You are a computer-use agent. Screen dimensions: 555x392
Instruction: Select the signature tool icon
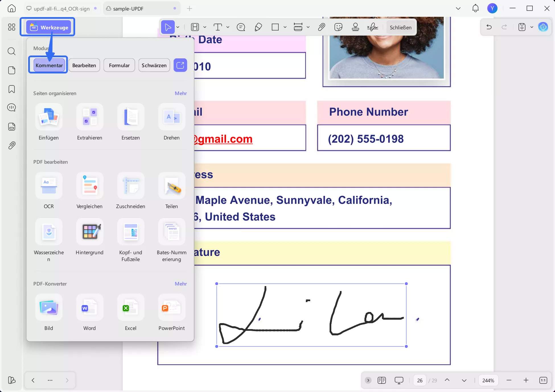pos(373,27)
